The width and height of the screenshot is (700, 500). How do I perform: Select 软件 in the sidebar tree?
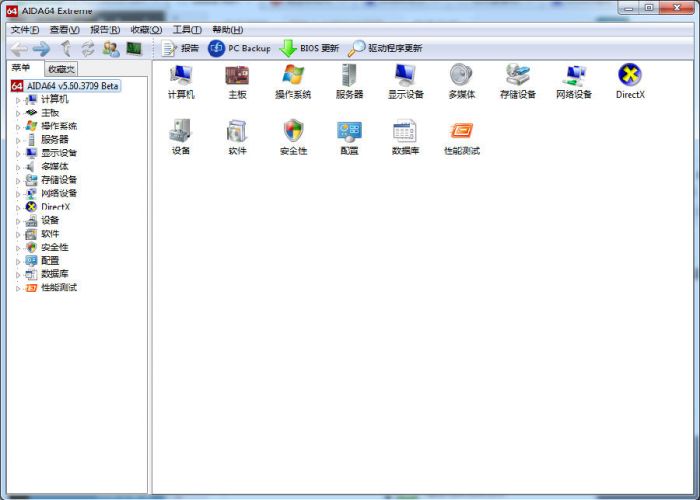tap(50, 234)
